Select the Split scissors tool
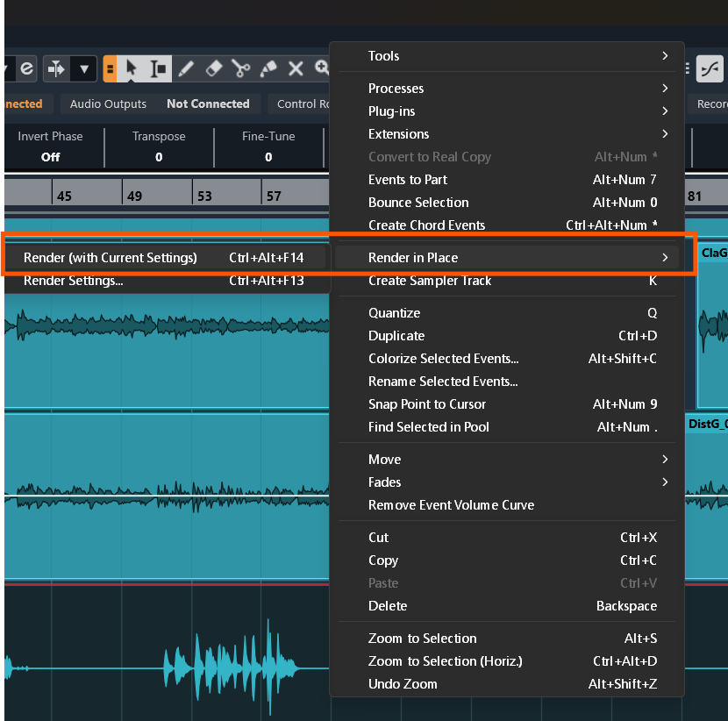Screen dimensions: 728x721 pyautogui.click(x=240, y=68)
